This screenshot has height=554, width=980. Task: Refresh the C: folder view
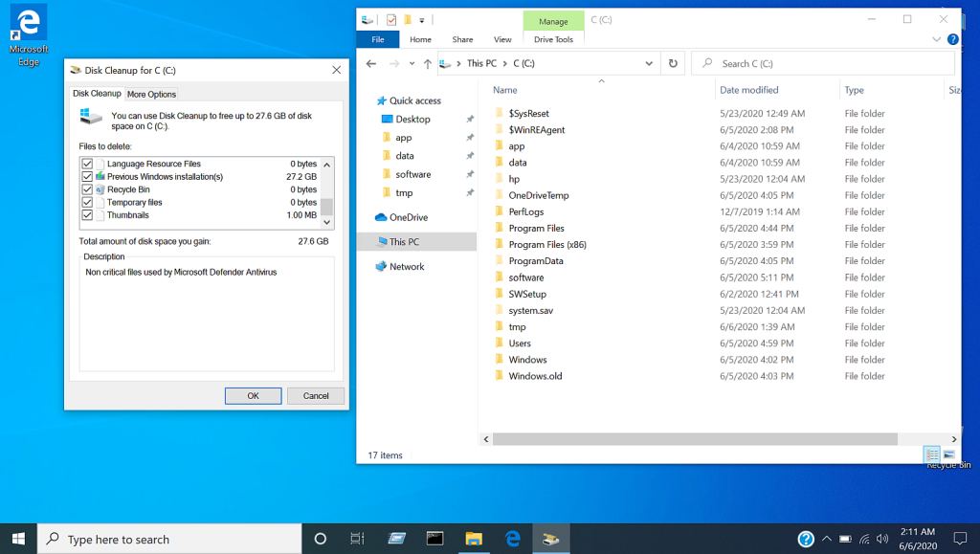[x=673, y=64]
